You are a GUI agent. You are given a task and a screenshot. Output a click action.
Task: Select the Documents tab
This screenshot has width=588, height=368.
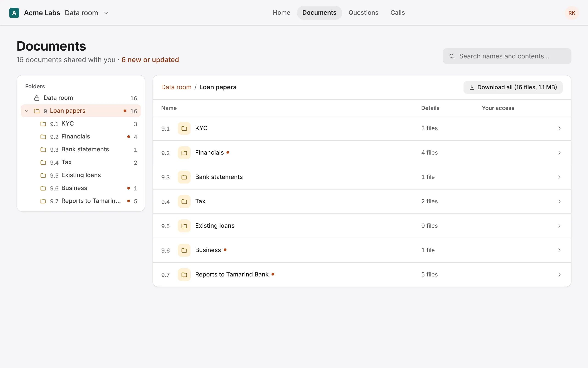tap(319, 13)
